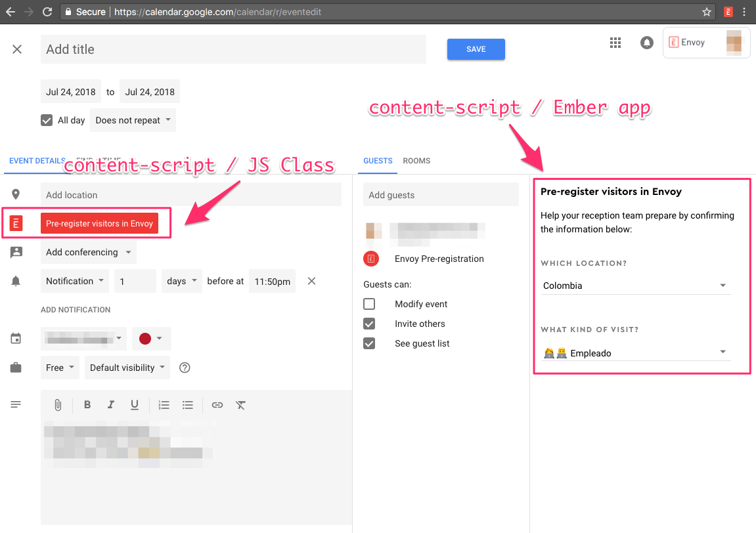Insert a link in the description
The width and height of the screenshot is (756, 533).
click(217, 405)
